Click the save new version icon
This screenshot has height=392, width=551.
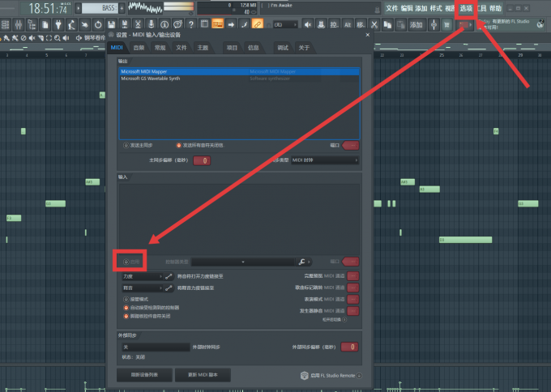click(x=125, y=24)
